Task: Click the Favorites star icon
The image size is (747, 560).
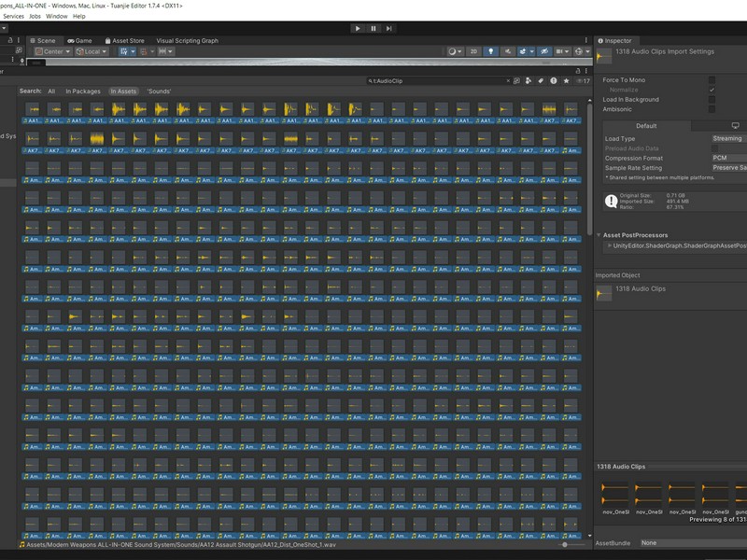Action: click(566, 81)
